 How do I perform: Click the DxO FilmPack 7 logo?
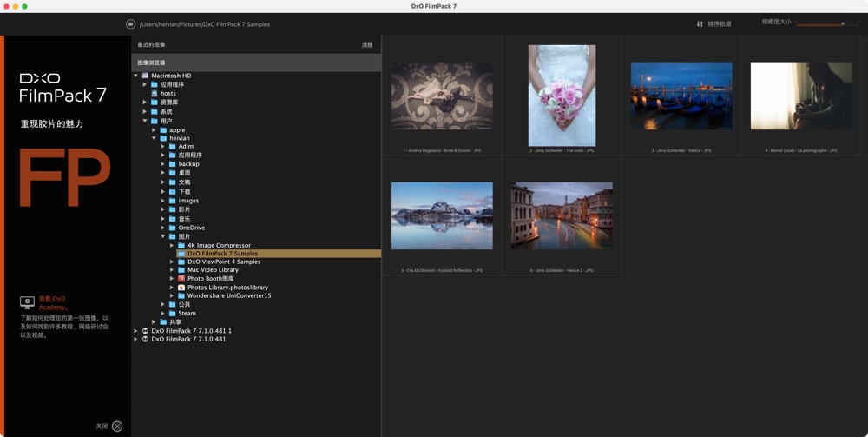tap(63, 88)
